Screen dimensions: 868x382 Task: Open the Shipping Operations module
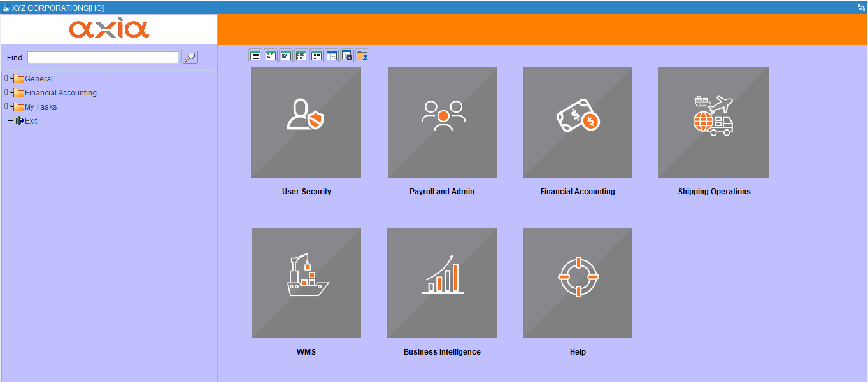point(713,122)
